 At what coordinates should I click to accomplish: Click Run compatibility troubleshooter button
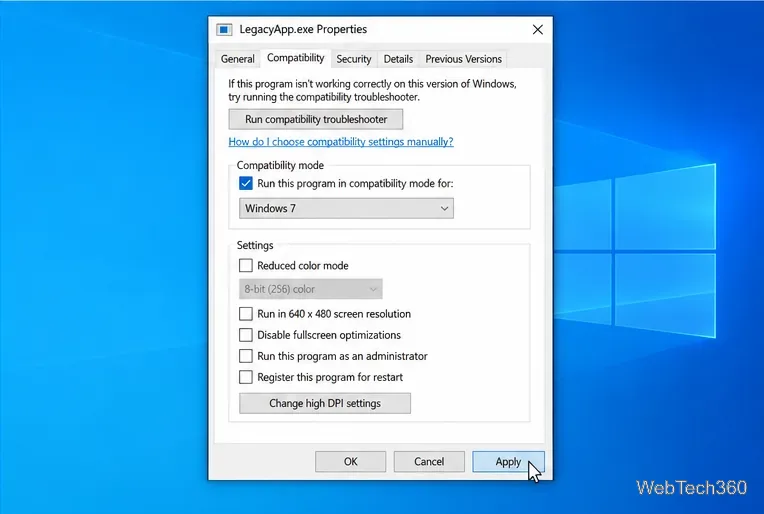tap(316, 119)
